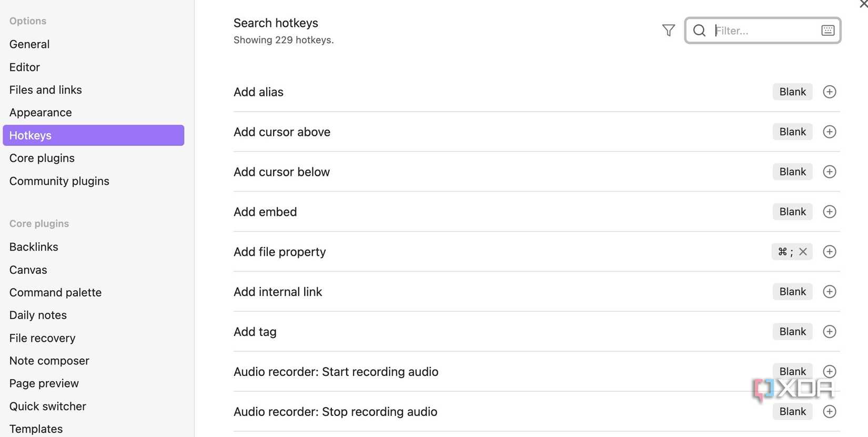Click the hotkey filter funnel icon
This screenshot has height=437, width=868.
pos(668,31)
